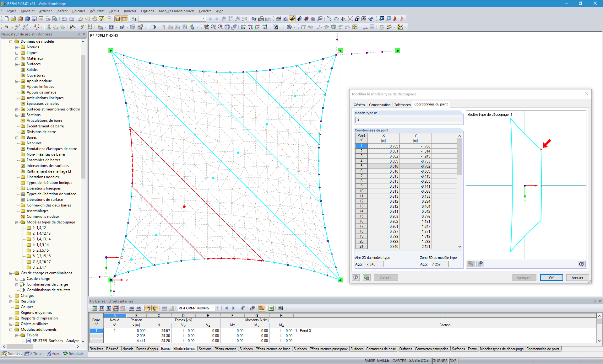The width and height of the screenshot is (603, 364).
Task: Open the RF-FORM-FINDING load case dropdown
Action: (217, 308)
